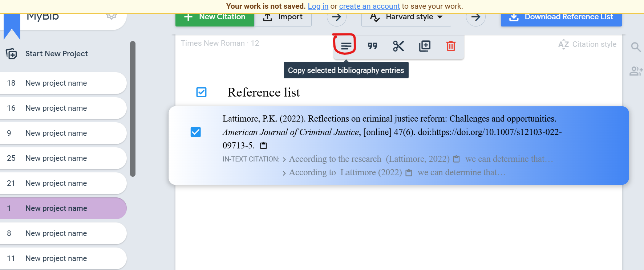Follow the 'create an account' link
Viewport: 644px width, 270px height.
(369, 6)
